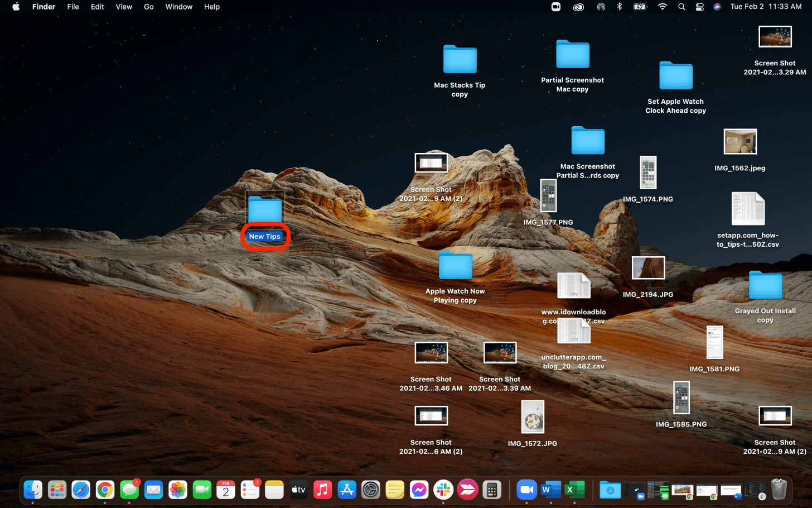Viewport: 812px width, 508px height.
Task: Select the IMG_1562.jpeg thumbnail
Action: coord(739,142)
